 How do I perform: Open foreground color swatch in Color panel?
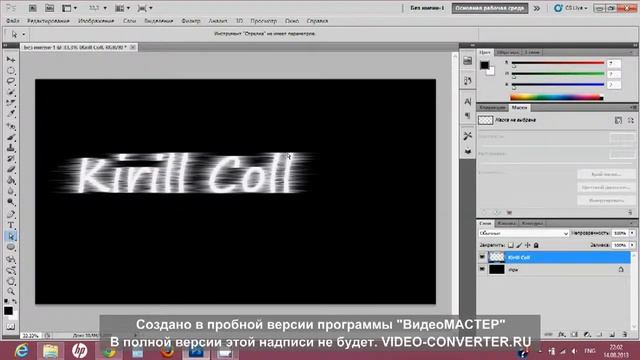point(484,65)
